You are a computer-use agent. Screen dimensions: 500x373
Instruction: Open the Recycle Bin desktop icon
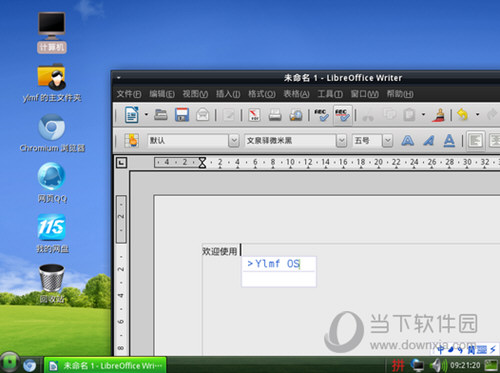[52, 283]
